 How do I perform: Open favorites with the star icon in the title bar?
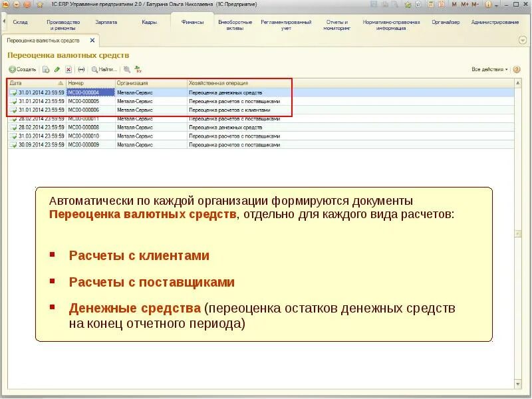41,5
